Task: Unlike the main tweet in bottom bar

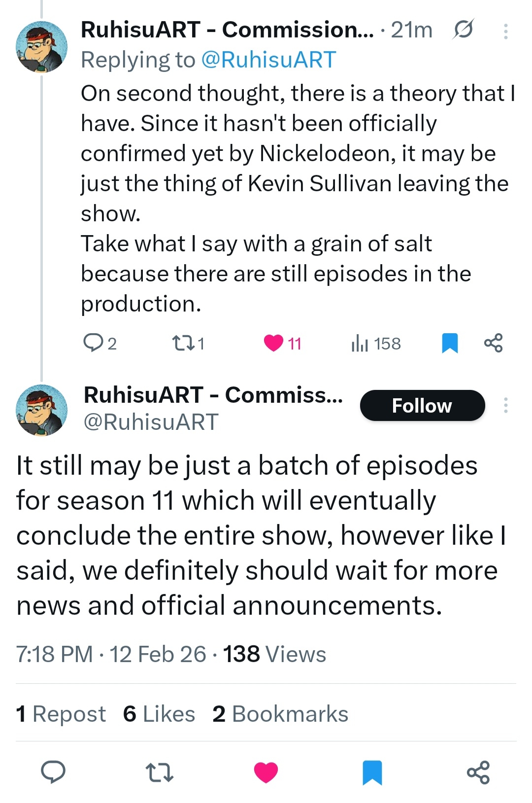Action: tap(266, 772)
